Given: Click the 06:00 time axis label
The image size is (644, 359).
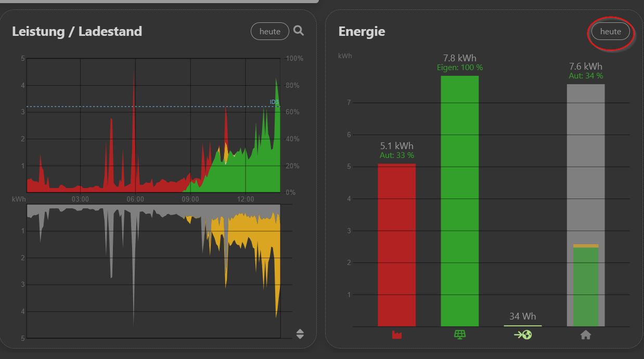Looking at the screenshot, I should [x=135, y=199].
